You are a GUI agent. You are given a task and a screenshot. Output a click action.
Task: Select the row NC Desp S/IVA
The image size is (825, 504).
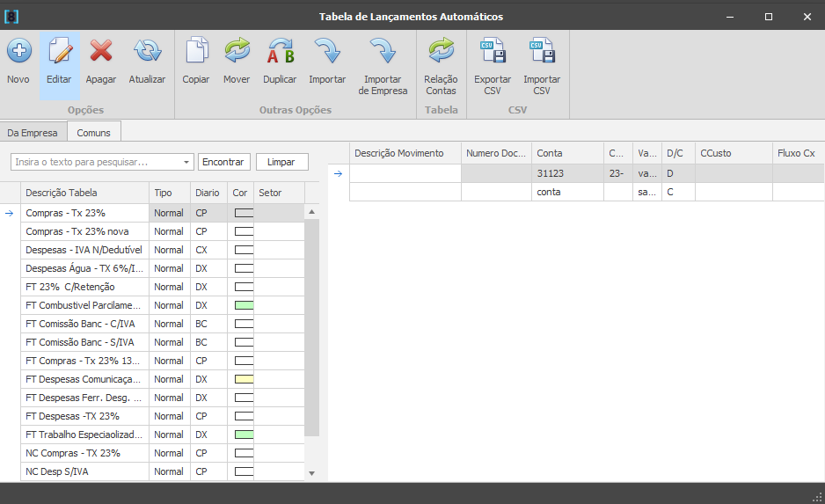[163, 471]
